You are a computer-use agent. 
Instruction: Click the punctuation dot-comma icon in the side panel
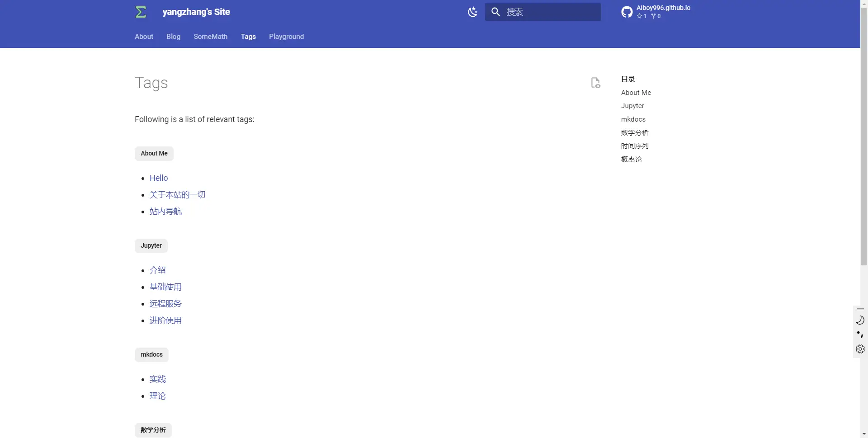pos(860,334)
